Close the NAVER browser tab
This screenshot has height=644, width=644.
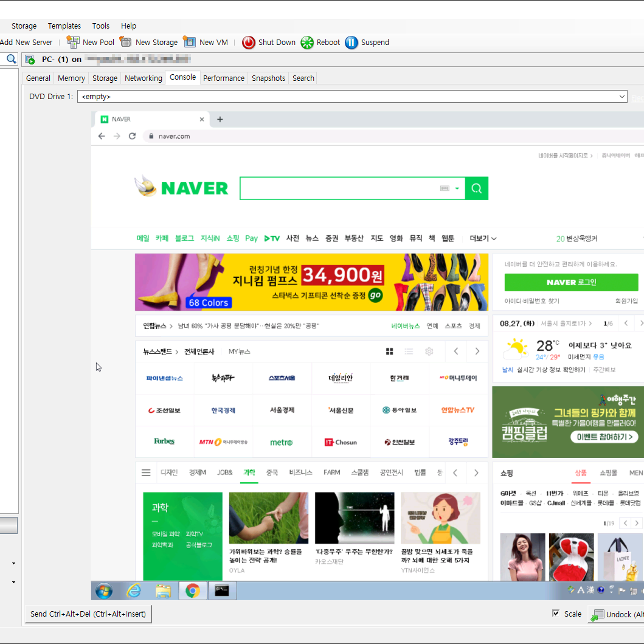click(x=202, y=120)
